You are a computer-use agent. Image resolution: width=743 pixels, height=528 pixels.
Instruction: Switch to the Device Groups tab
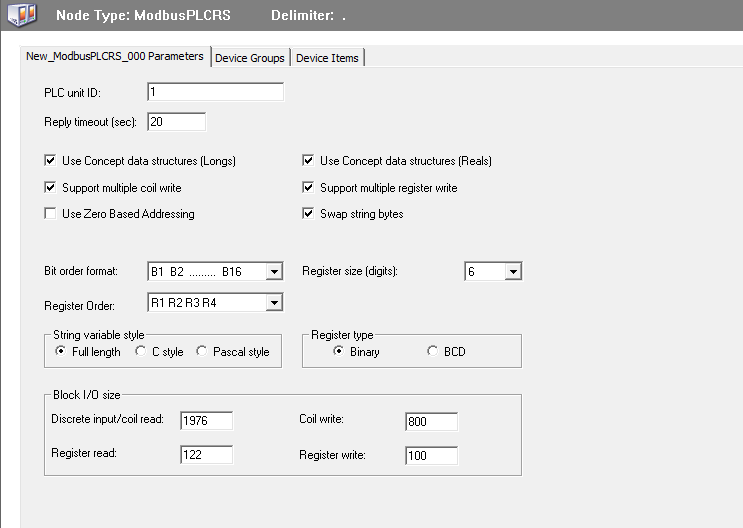click(250, 58)
